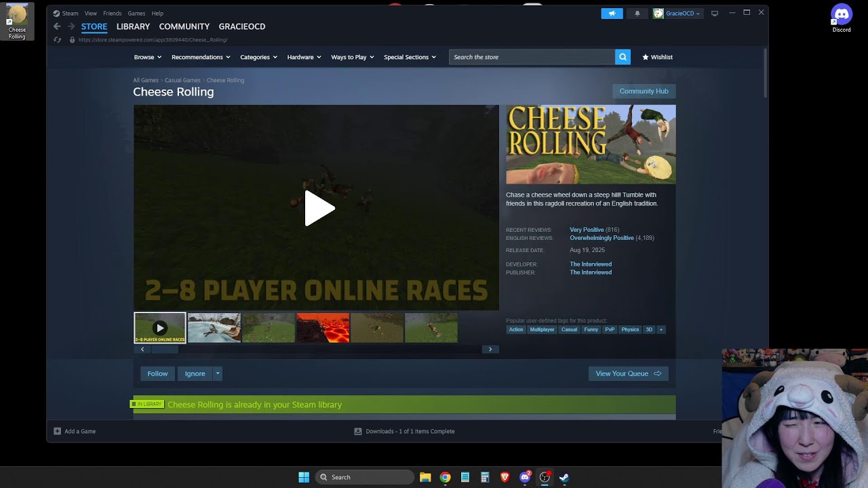
Task: Open the Calculator from the taskbar
Action: (485, 477)
